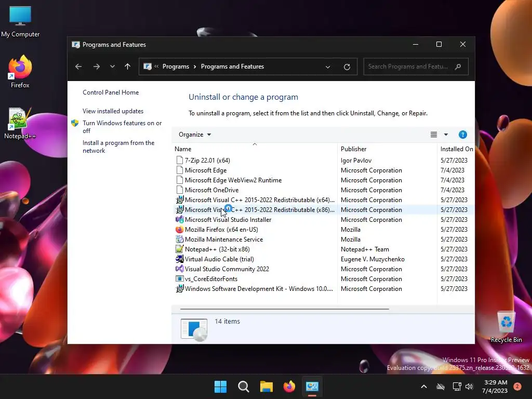
Task: Open Notepad++ desktop shortcut
Action: [20, 123]
